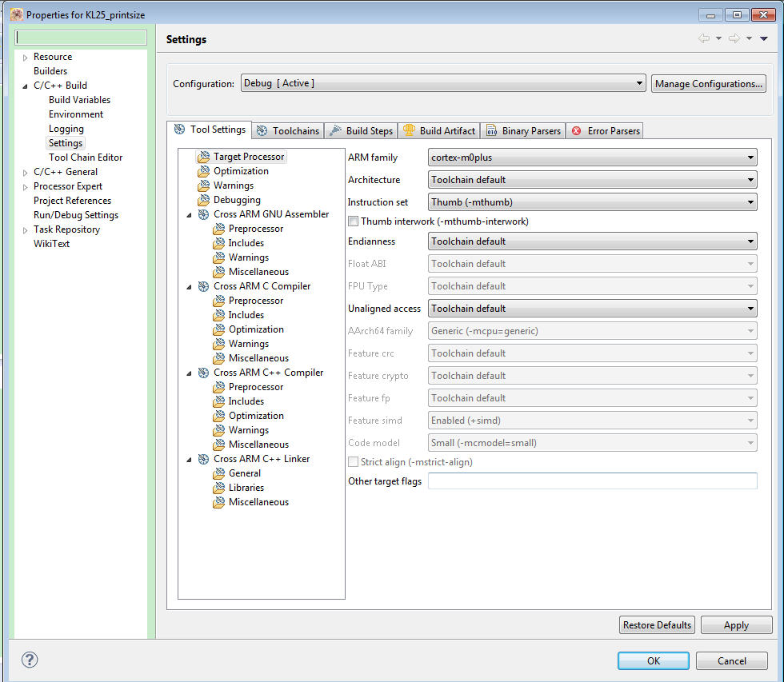Click the Build Steps hammer icon
Viewport: 784px width, 682px height.
click(x=335, y=130)
